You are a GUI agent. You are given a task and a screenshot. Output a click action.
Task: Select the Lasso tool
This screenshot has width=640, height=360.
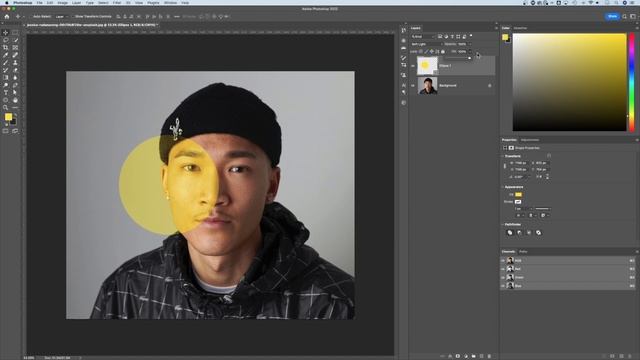(x=6, y=40)
